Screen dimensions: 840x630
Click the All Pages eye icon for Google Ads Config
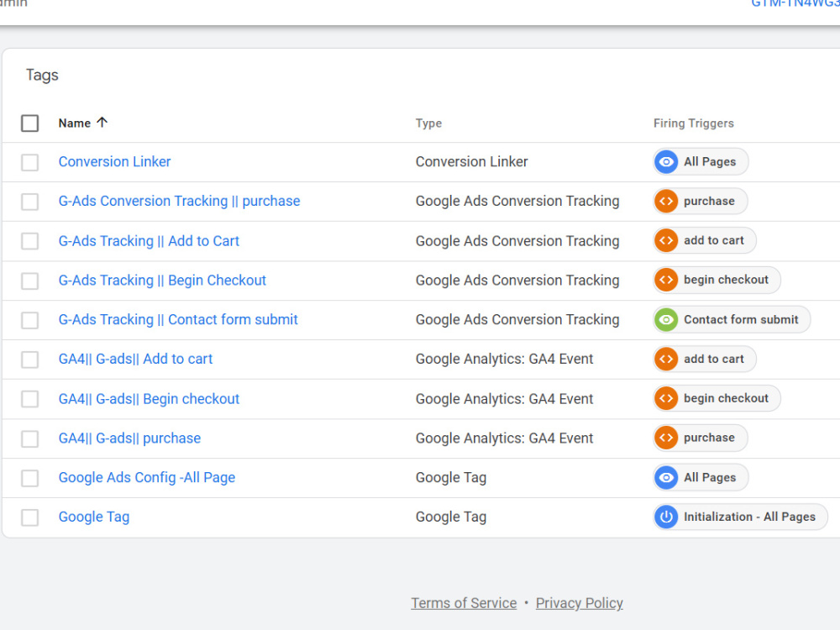click(666, 477)
